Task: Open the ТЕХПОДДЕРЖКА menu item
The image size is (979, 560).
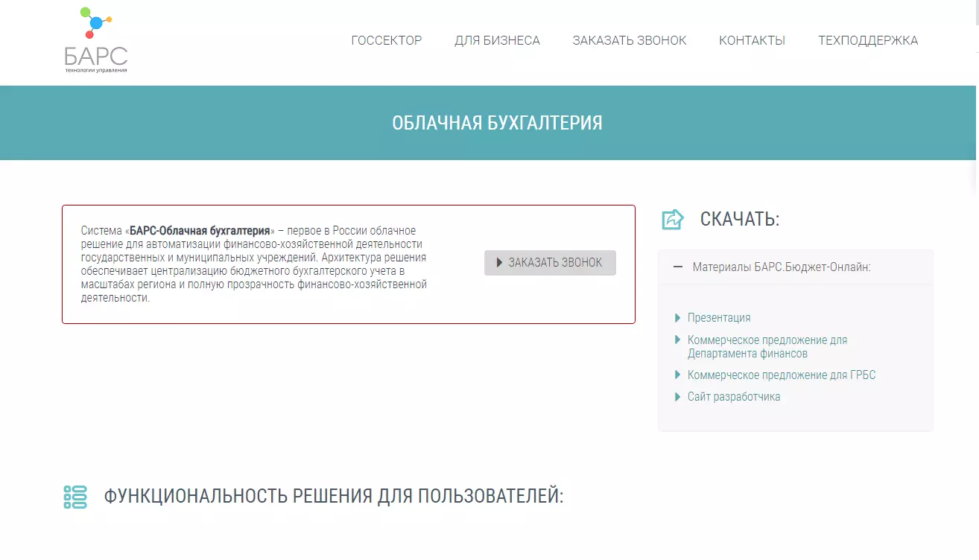Action: (x=868, y=40)
